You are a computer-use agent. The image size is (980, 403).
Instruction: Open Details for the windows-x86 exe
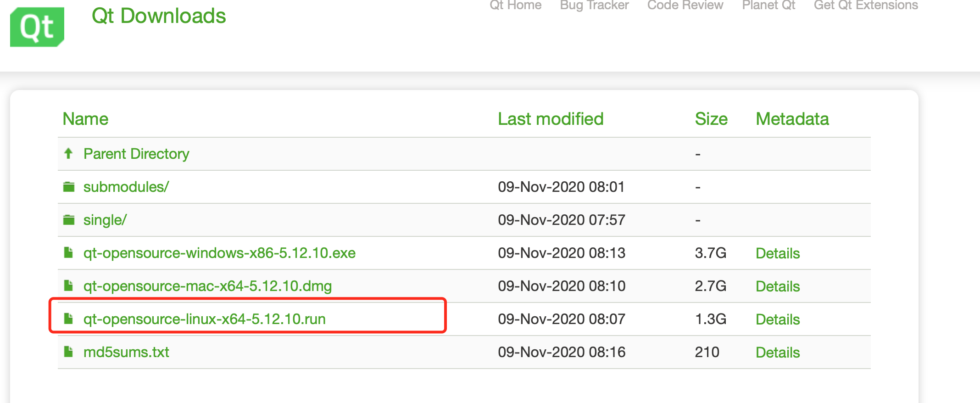click(778, 253)
